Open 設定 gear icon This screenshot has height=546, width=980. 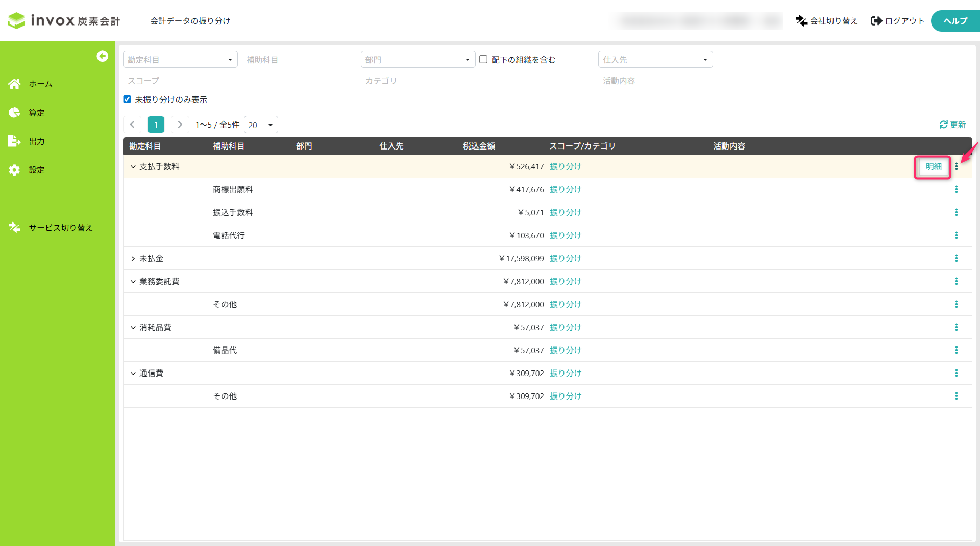click(x=14, y=170)
